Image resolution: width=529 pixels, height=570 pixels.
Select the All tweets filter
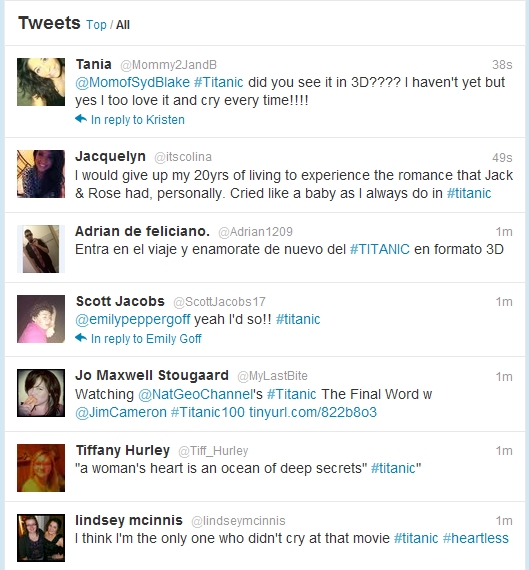click(123, 25)
